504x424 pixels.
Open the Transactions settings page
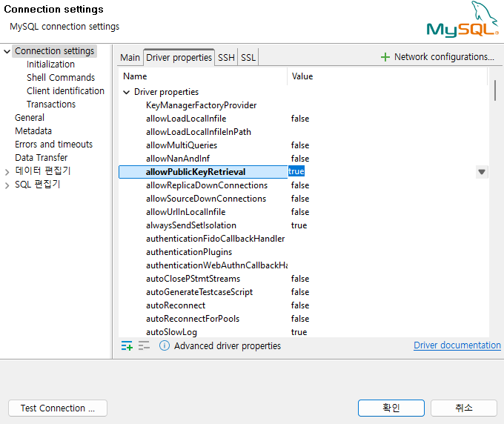(51, 105)
